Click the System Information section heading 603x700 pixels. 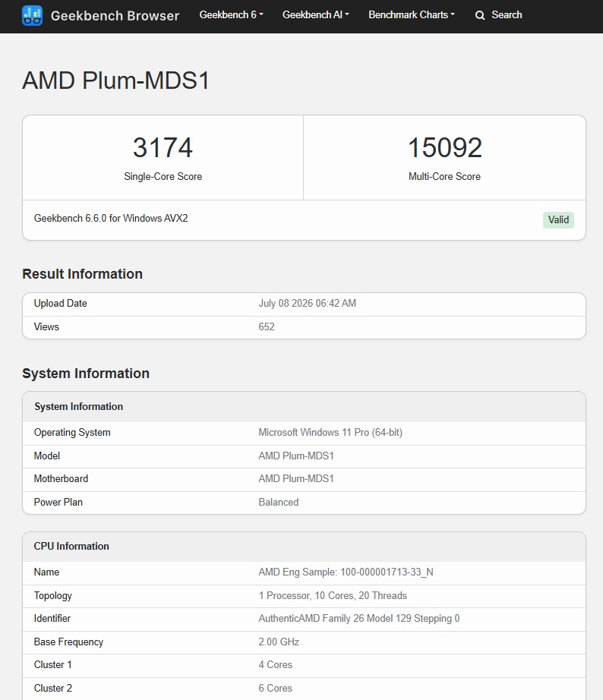(x=86, y=374)
